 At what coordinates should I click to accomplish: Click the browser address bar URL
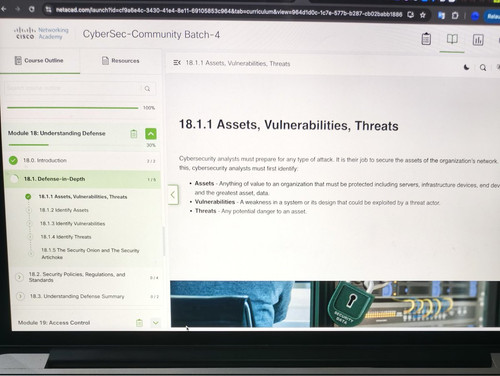click(x=229, y=12)
